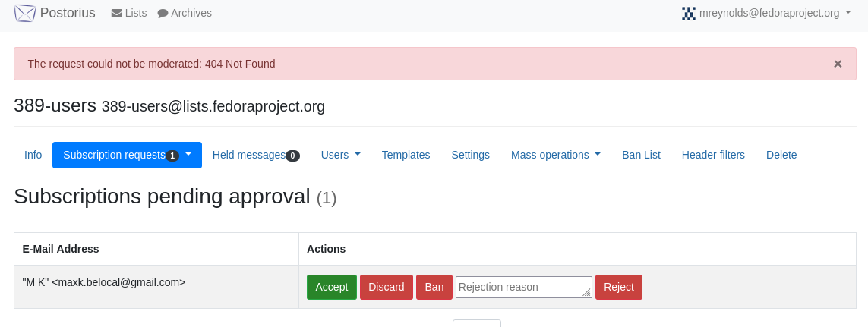
Task: Expand the Subscription requests dropdown
Action: pyautogui.click(x=188, y=155)
